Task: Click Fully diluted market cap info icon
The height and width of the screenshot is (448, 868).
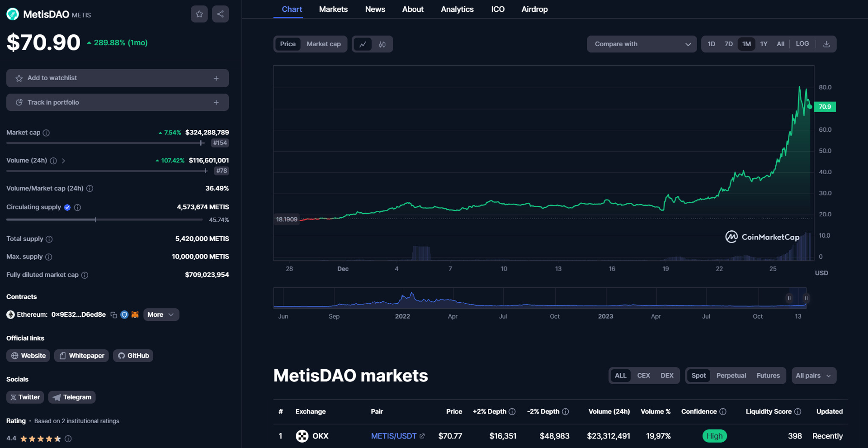Action: point(85,275)
